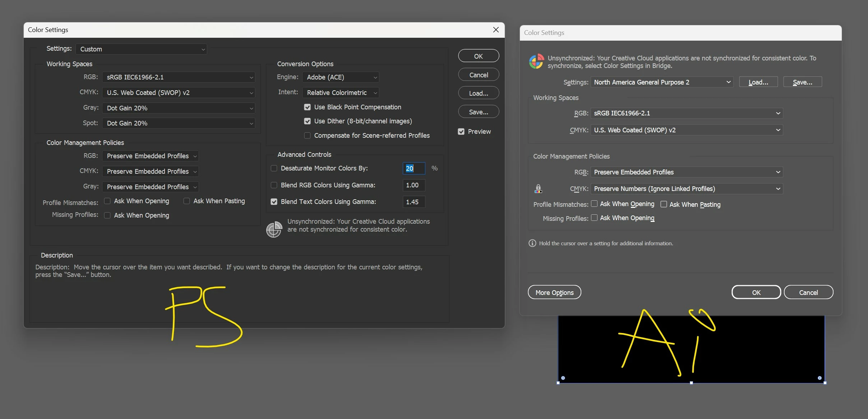This screenshot has height=419, width=868.
Task: Close the Photoshop Color Settings dialog
Action: pos(496,30)
